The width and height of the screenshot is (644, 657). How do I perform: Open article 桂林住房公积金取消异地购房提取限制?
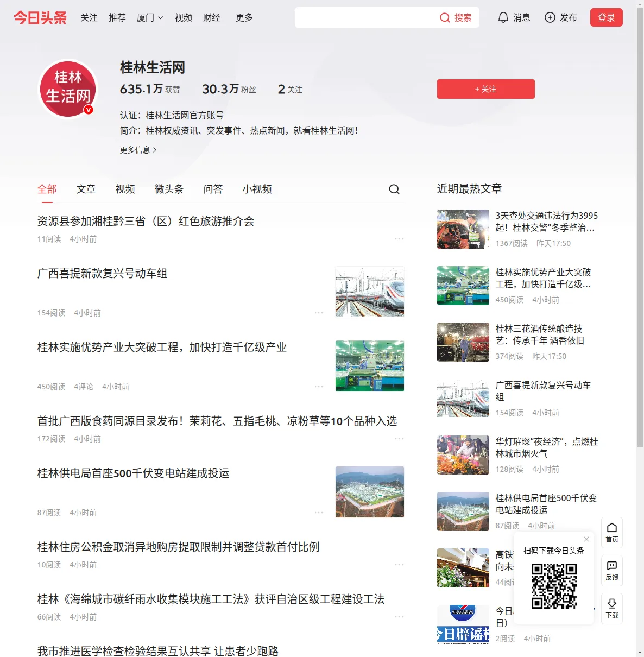pos(178,547)
